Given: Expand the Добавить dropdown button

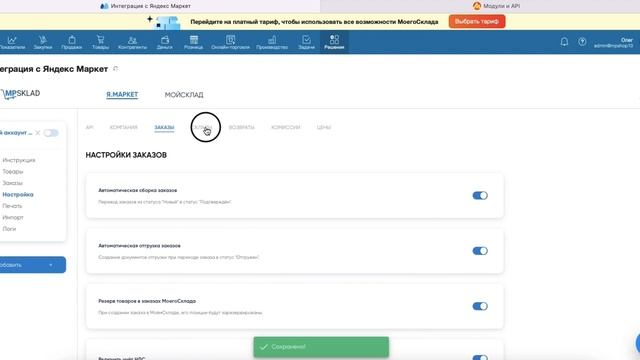Looking at the screenshot, I should coord(33,265).
